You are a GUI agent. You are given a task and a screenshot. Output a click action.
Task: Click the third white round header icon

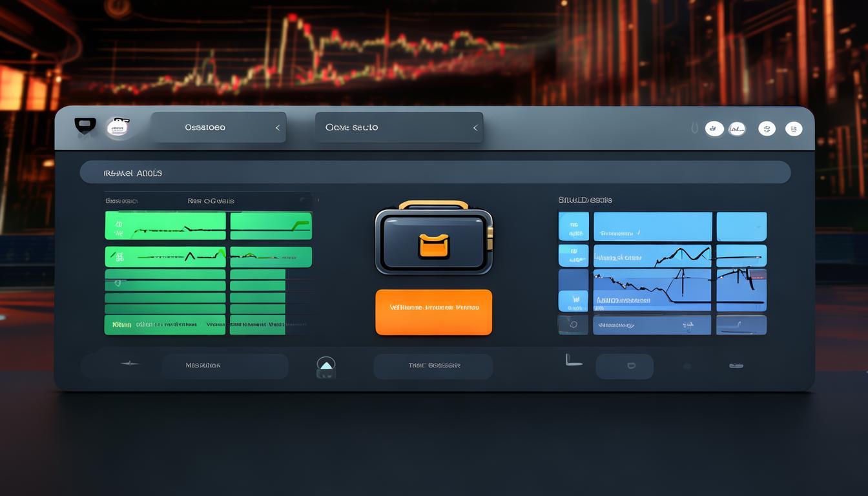(767, 129)
